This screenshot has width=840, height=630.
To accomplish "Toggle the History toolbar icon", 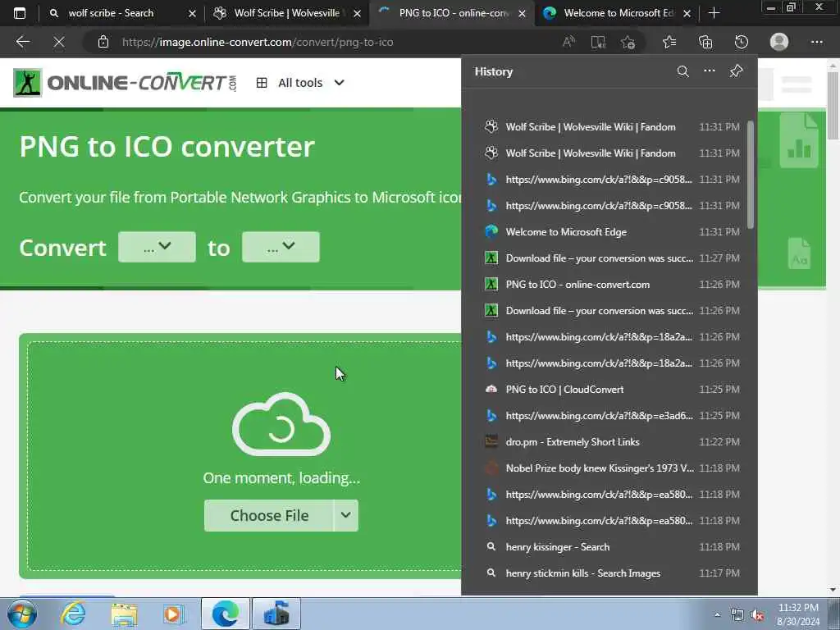I will coord(742,42).
